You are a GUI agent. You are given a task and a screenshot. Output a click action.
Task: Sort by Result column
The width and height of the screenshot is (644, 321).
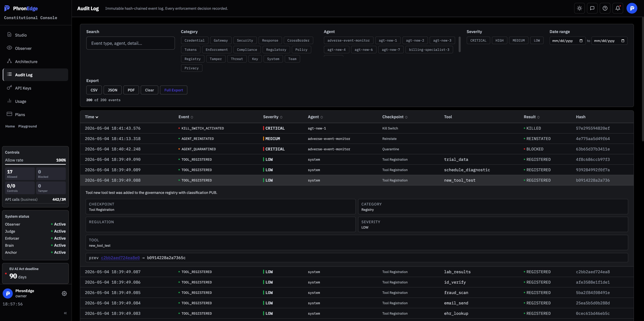click(x=532, y=117)
